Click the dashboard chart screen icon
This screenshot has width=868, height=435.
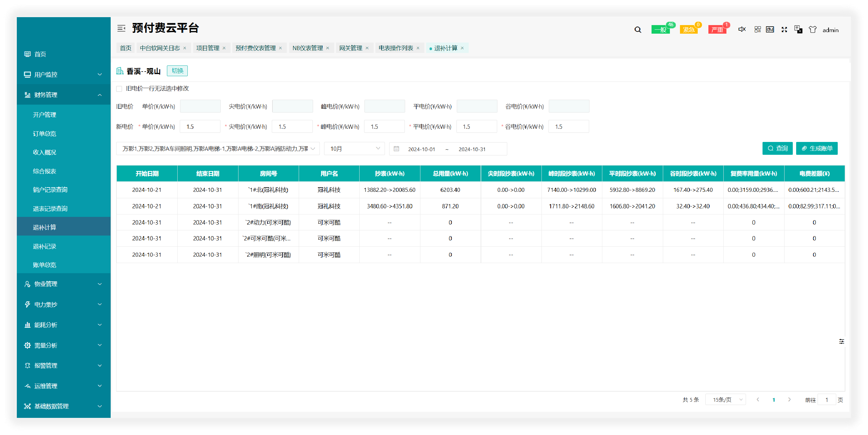770,29
